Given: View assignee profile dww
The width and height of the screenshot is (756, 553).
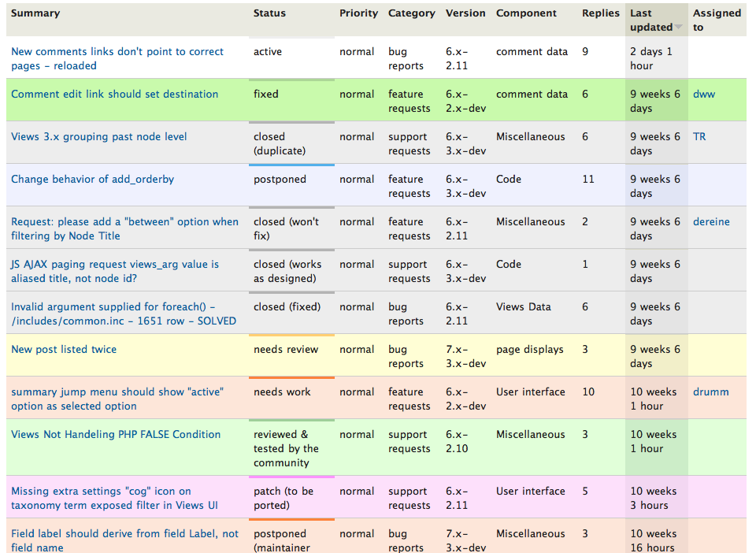Looking at the screenshot, I should (x=704, y=94).
